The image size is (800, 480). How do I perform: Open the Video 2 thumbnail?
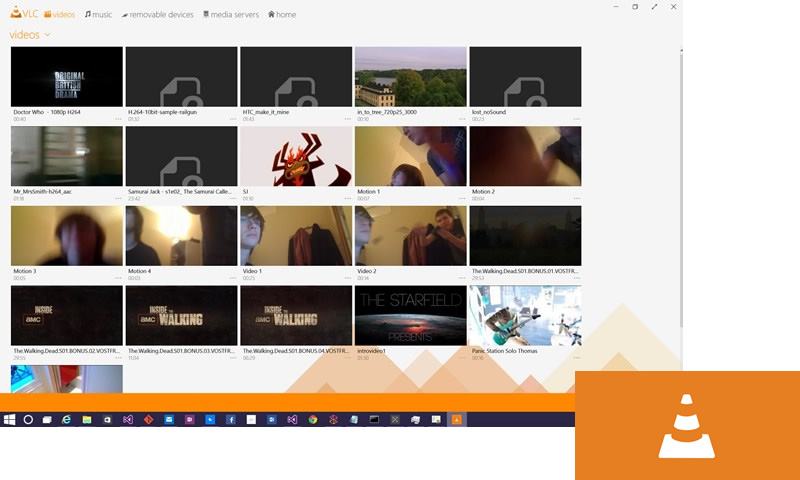click(x=411, y=236)
